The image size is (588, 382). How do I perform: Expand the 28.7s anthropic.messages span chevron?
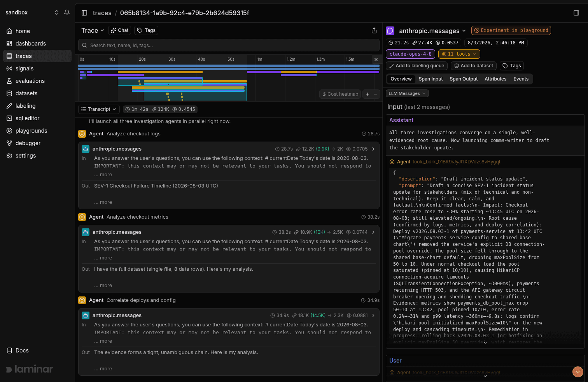373,149
